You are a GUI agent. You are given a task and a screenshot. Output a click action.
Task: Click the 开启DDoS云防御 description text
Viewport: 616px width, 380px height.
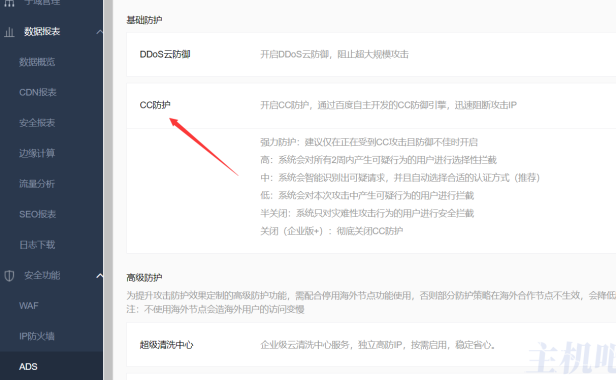click(x=334, y=54)
